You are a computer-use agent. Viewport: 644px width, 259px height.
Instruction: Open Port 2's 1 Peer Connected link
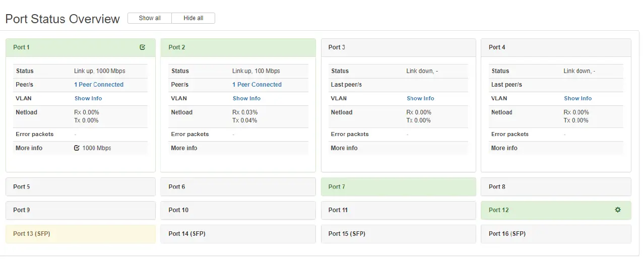257,85
